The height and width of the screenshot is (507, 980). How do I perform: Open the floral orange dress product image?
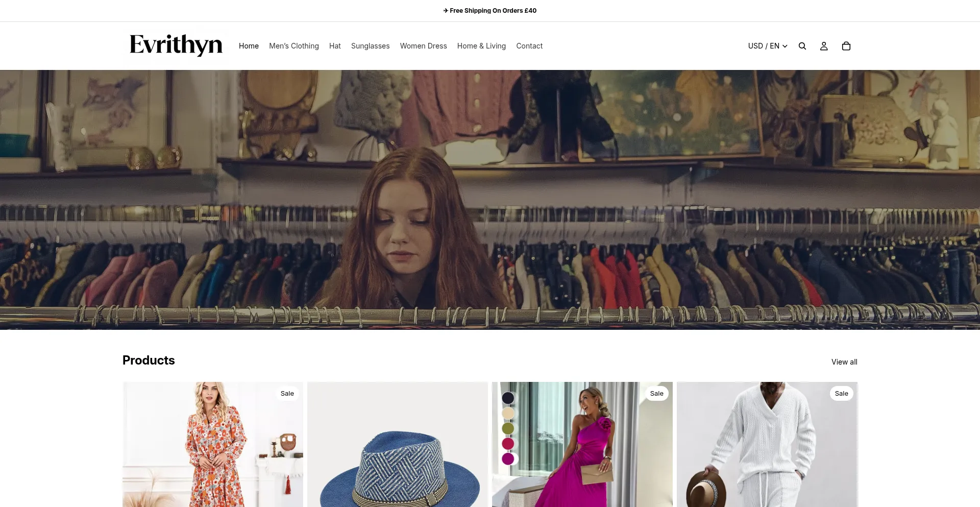click(x=213, y=444)
